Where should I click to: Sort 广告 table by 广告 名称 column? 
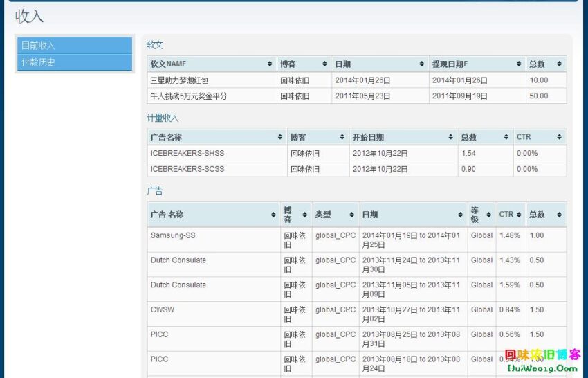click(213, 215)
